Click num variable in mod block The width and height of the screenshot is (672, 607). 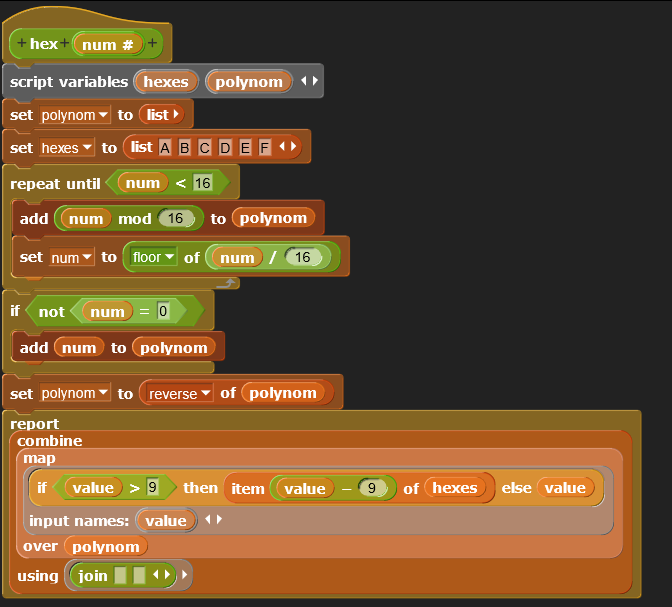click(x=86, y=219)
